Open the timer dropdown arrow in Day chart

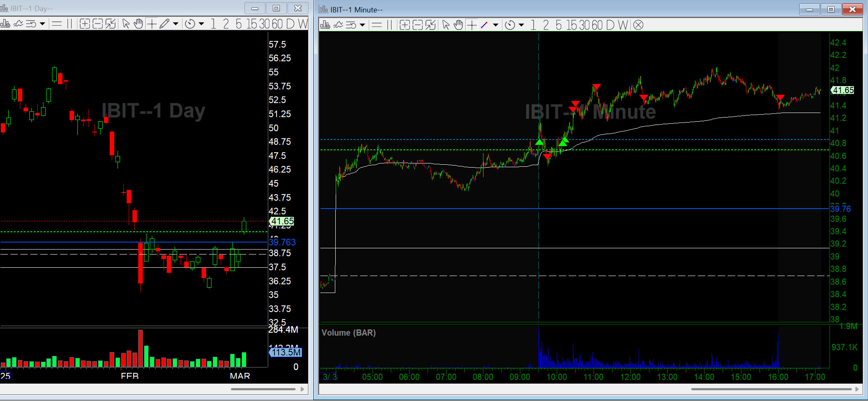tap(201, 24)
